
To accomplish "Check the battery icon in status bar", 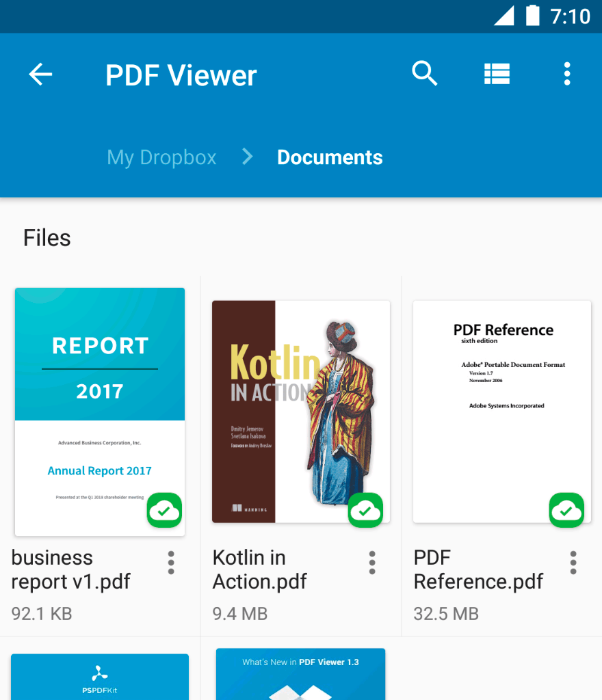I will point(532,16).
